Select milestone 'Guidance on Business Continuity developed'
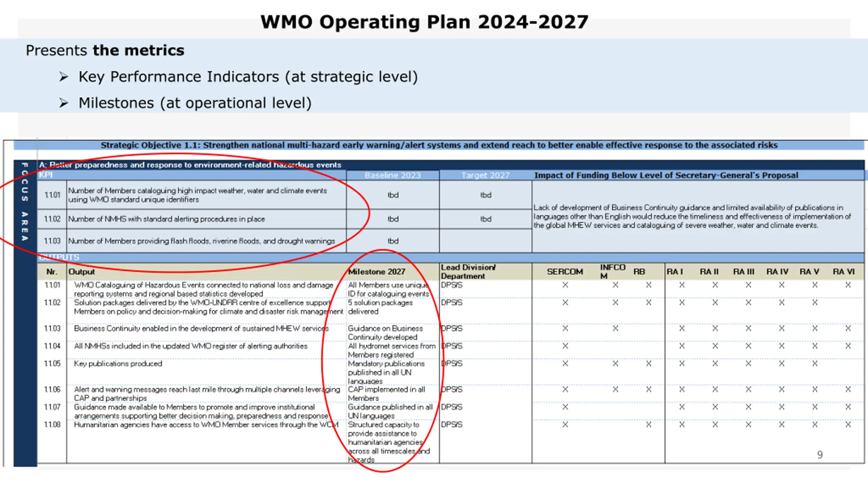868x488 pixels. (x=385, y=333)
